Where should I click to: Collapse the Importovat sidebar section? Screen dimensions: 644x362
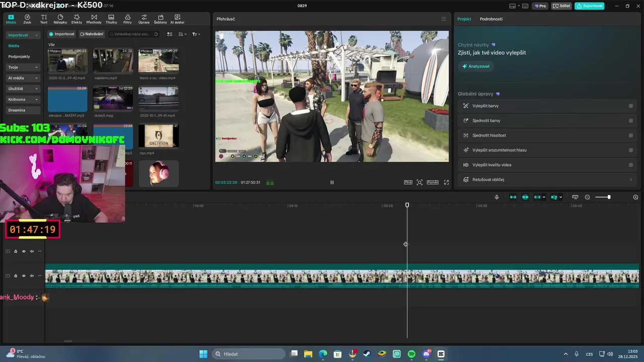click(36, 35)
